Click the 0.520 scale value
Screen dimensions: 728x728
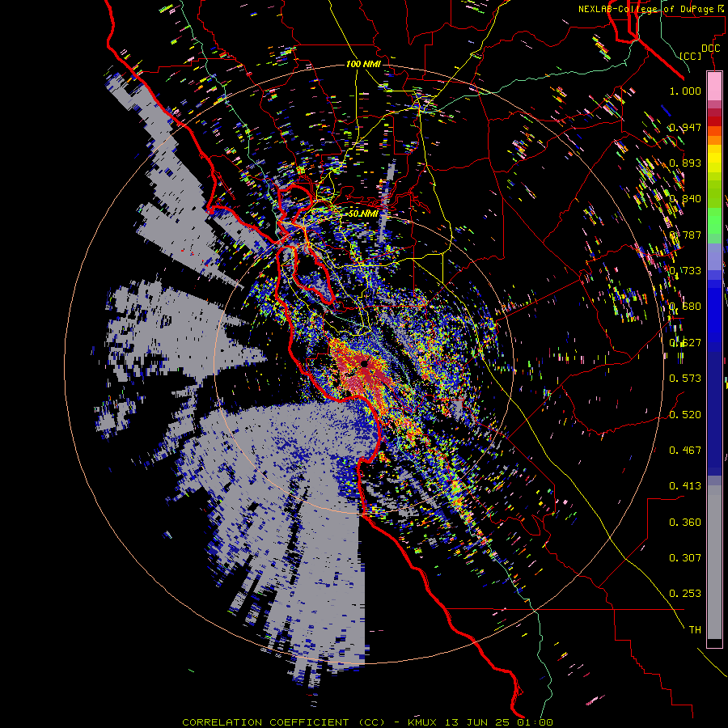685,414
